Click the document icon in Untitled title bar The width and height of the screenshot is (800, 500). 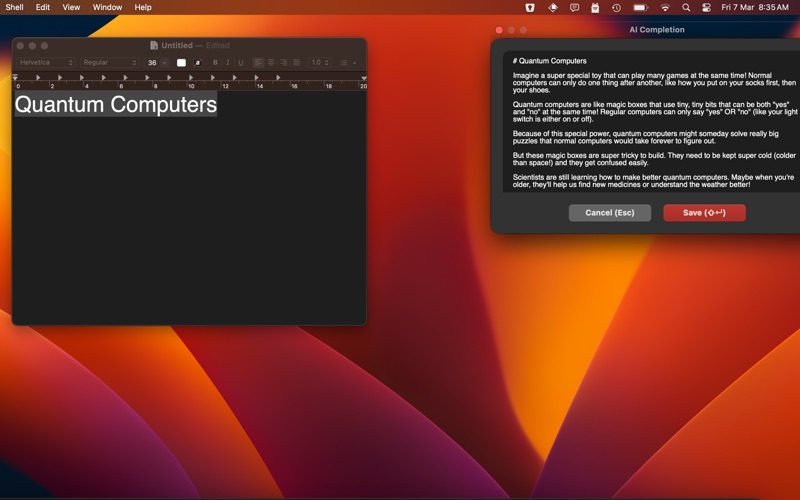(x=154, y=45)
